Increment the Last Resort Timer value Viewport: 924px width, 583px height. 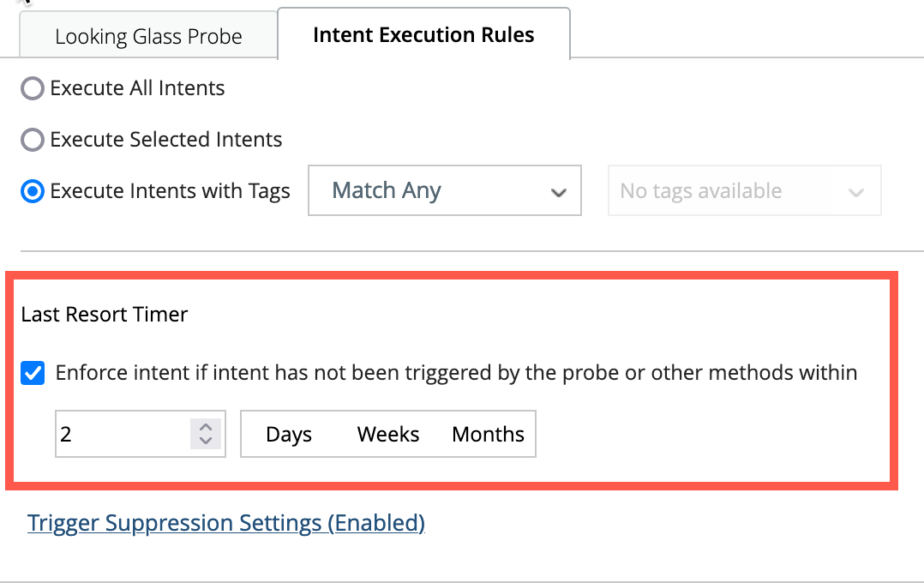(205, 427)
